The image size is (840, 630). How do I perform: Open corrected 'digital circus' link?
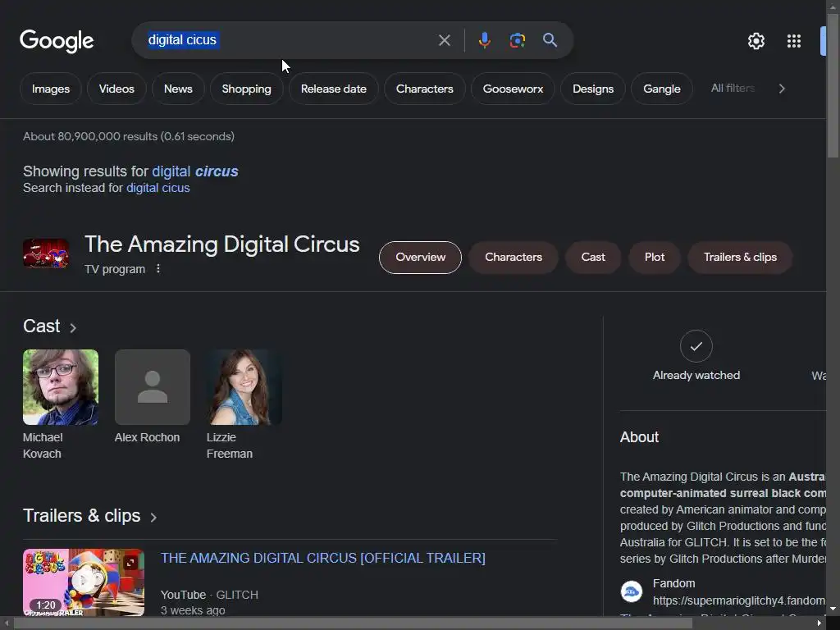pos(195,171)
